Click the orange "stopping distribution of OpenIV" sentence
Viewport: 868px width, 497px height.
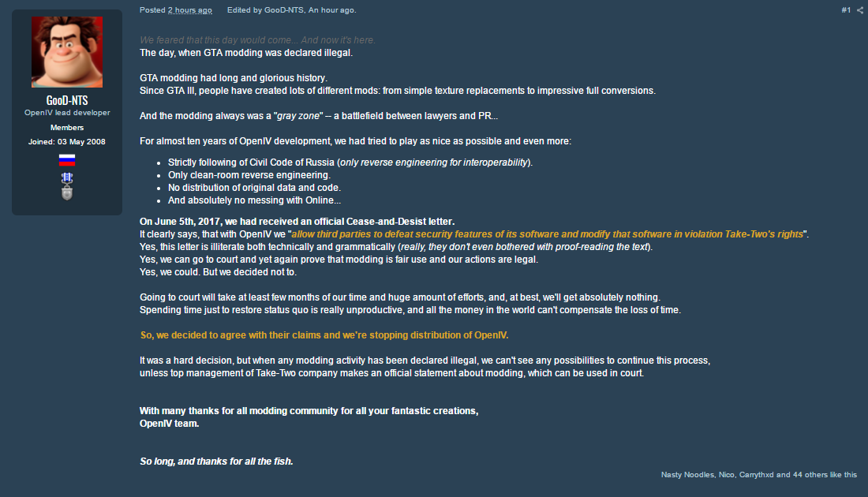click(324, 335)
